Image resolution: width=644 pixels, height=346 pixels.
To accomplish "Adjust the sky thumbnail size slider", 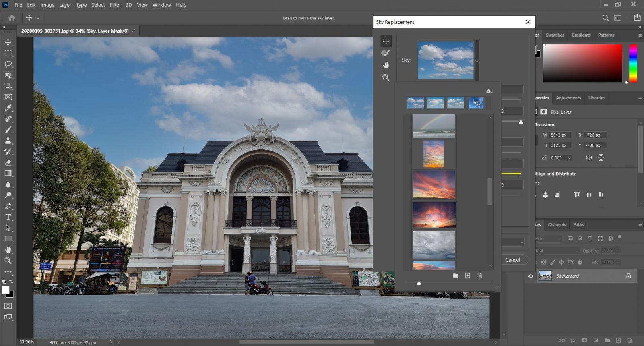I will pos(419,283).
